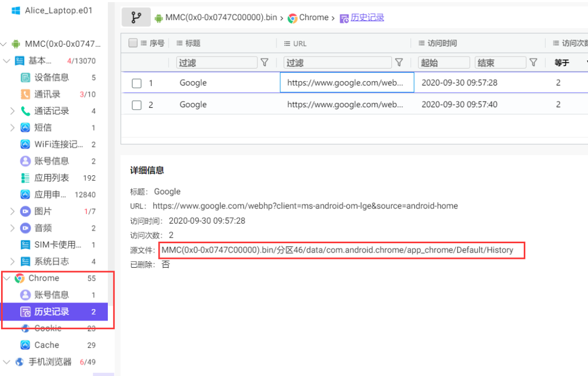Image resolution: width=588 pixels, height=376 pixels.
Task: Click the Windows icon beside Alice_Laptop.e01
Action: click(16, 10)
